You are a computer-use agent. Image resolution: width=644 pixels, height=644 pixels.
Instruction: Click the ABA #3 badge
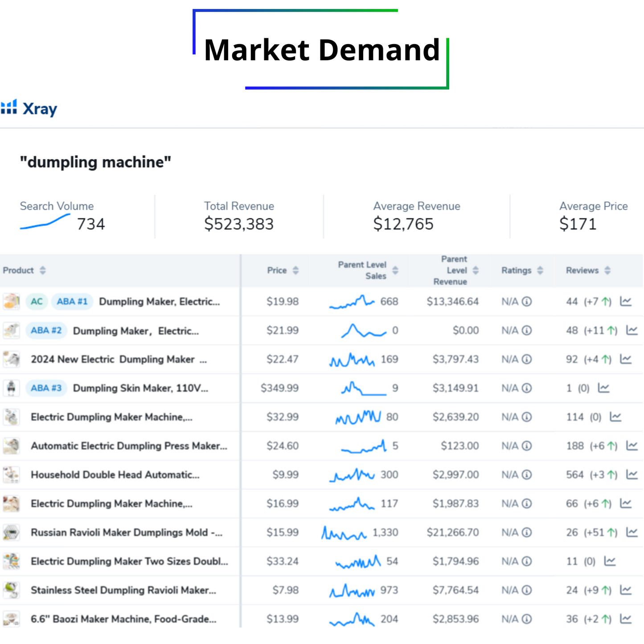(x=46, y=388)
